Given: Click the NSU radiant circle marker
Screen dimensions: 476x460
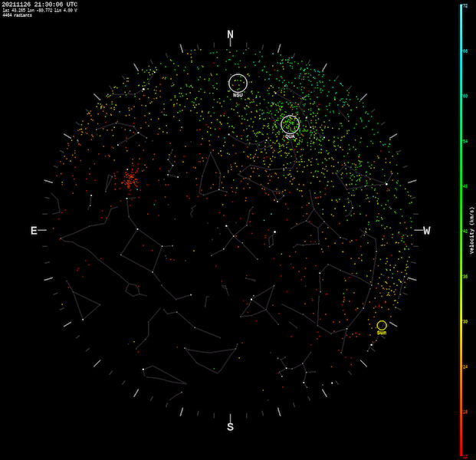Looking at the screenshot, I should [238, 83].
